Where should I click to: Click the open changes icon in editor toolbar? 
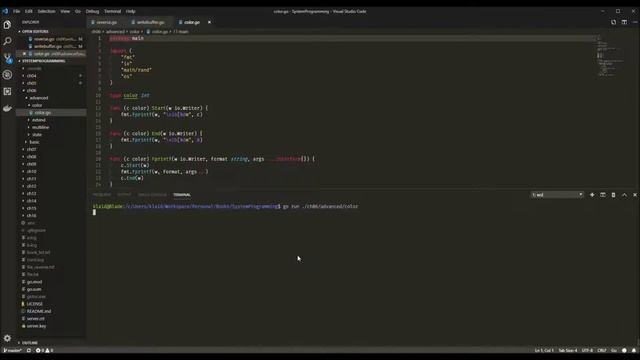point(613,22)
